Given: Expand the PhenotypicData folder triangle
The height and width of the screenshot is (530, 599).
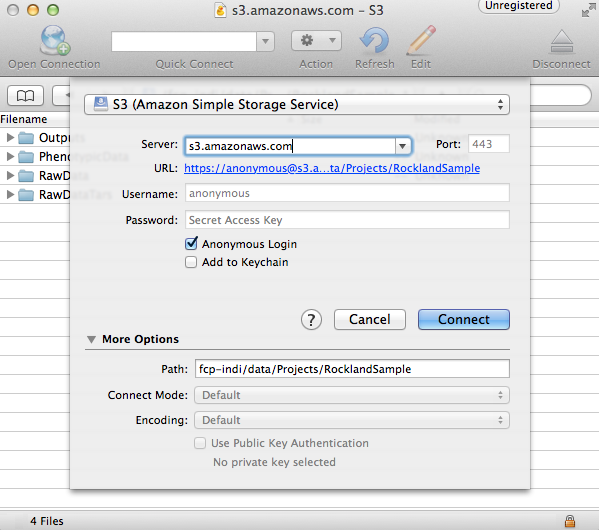Looking at the screenshot, I should click(10, 156).
